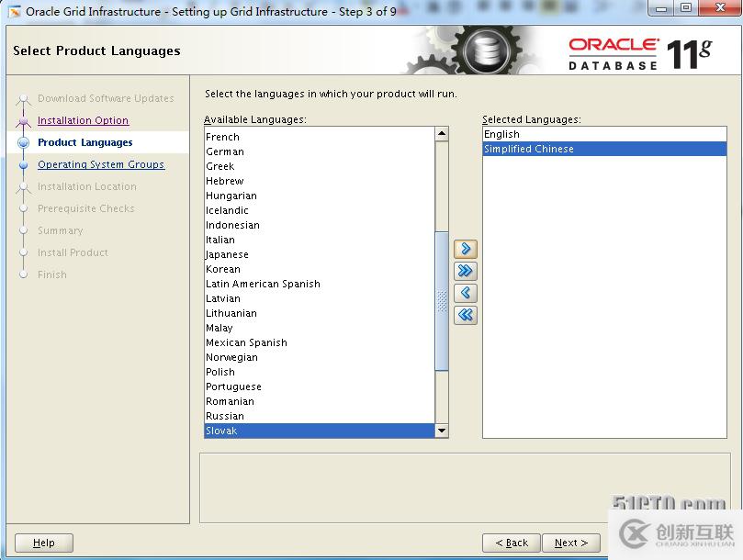
Task: Select Japanese in Available Languages
Action: (320, 254)
